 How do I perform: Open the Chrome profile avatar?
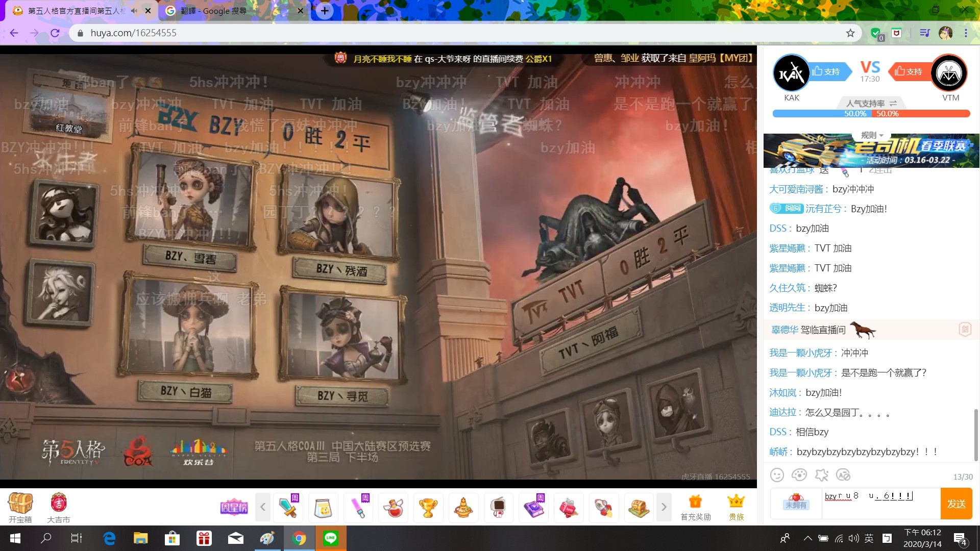pos(945,33)
